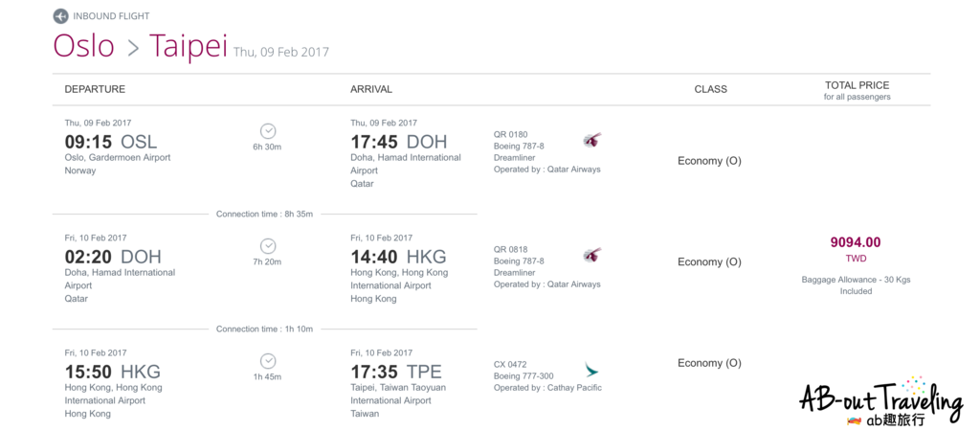Click the 17:45 DOH arrival time
980x431 pixels.
(x=399, y=142)
